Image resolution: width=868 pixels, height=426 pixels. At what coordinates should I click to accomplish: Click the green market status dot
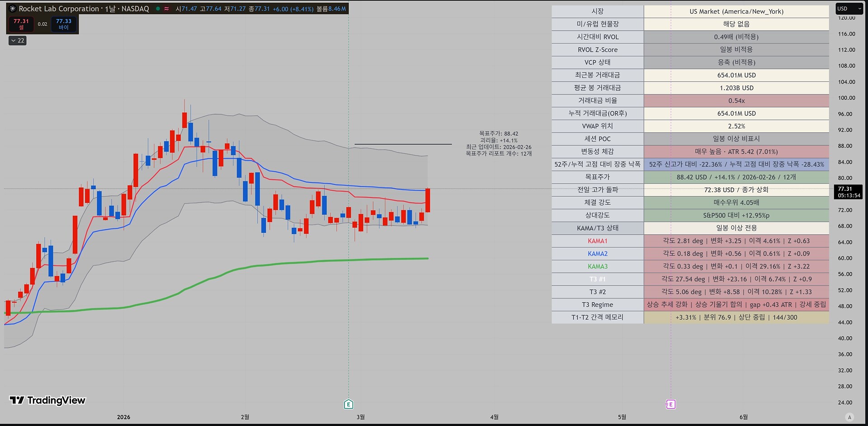158,9
